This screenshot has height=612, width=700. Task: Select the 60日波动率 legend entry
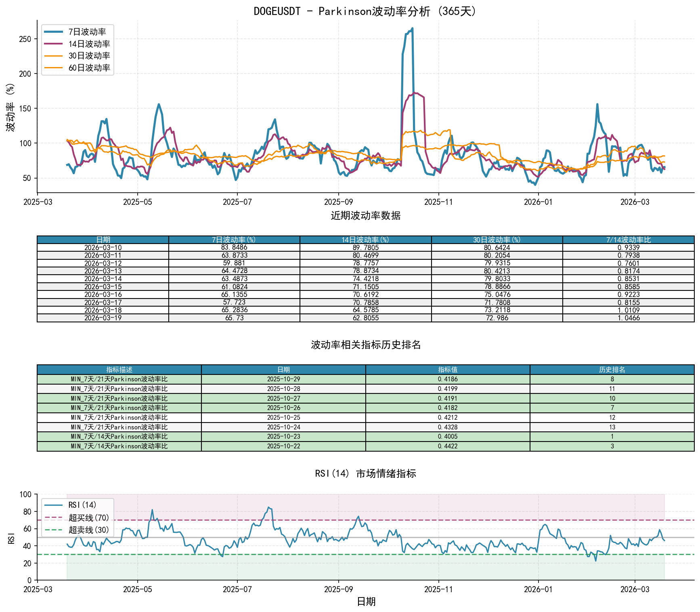point(89,68)
